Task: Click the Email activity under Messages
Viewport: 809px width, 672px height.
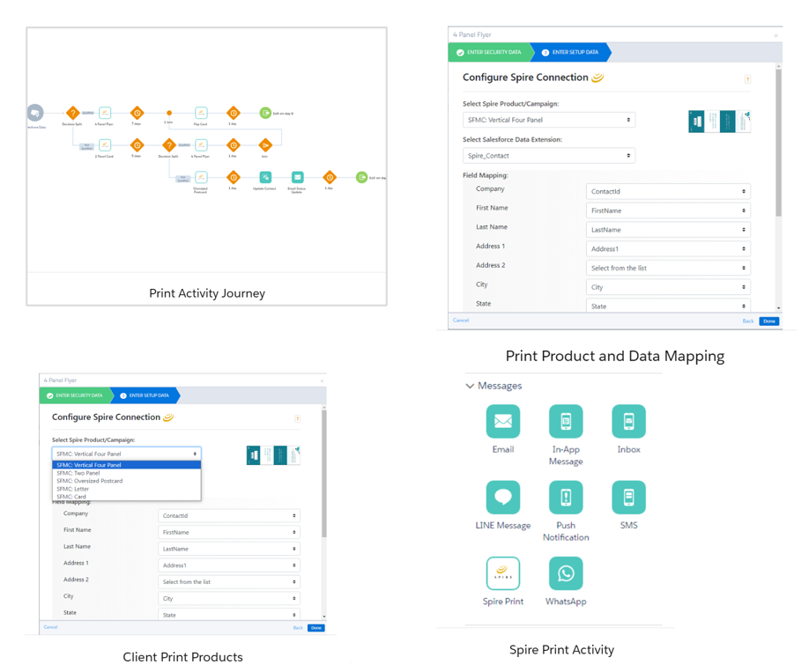Action: click(x=502, y=422)
